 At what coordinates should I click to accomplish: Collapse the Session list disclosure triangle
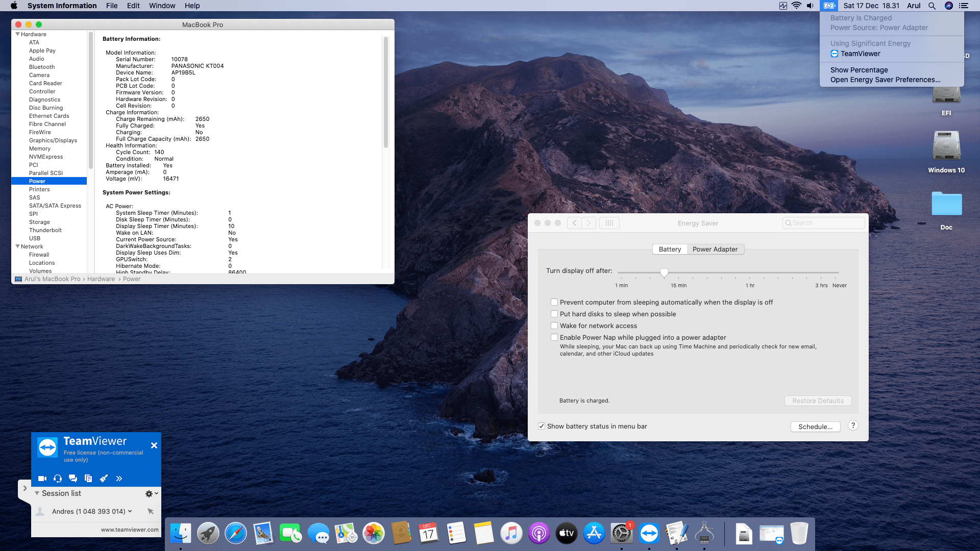tap(37, 493)
